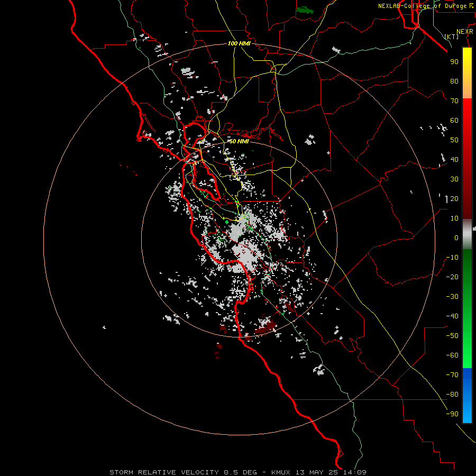Click the "-50" value on velocity scale
The height and width of the screenshot is (476, 476).
point(452,336)
